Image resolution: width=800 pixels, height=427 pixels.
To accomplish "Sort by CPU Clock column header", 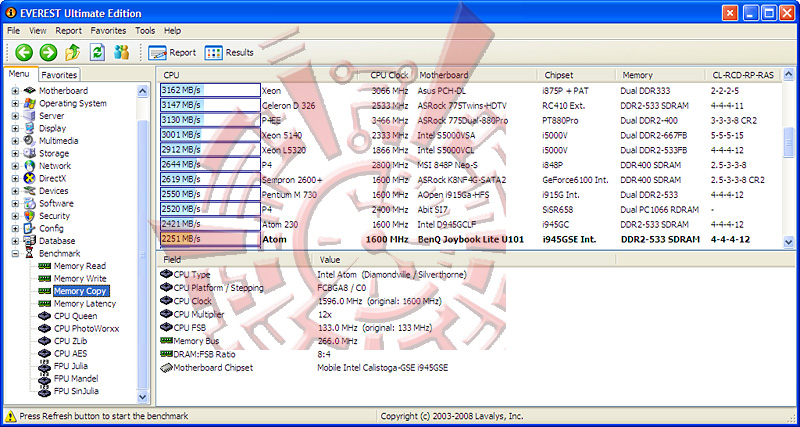I will (389, 75).
